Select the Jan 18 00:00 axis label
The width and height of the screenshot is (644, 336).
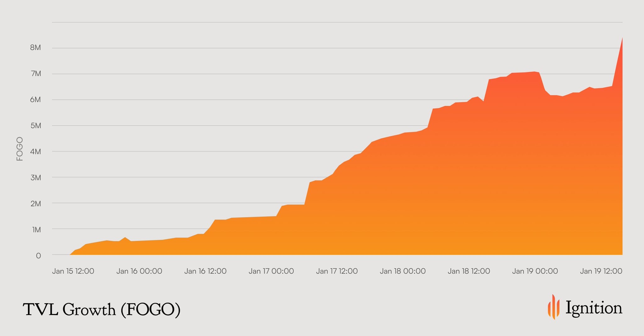point(402,271)
